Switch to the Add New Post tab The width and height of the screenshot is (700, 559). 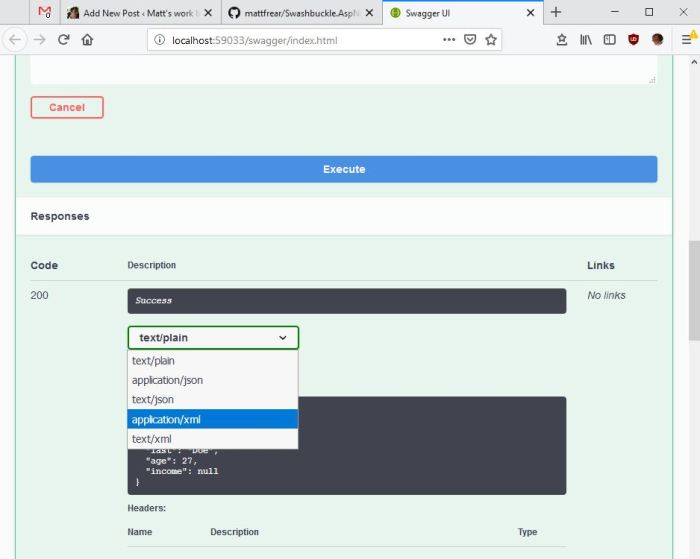coord(133,12)
